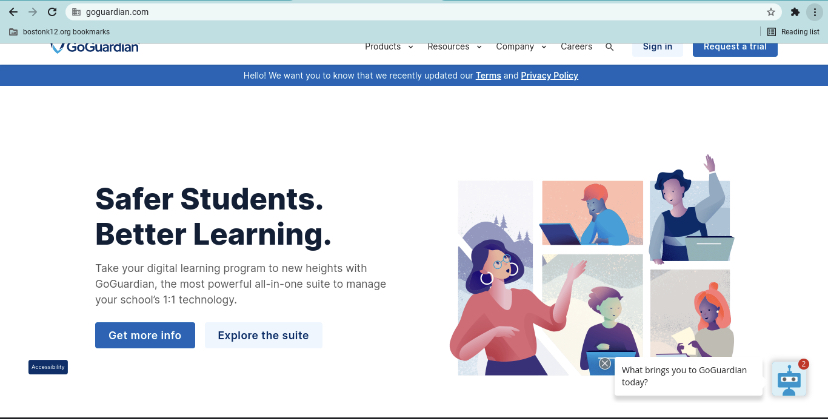
Task: Go back to the previous page
Action: 13,12
